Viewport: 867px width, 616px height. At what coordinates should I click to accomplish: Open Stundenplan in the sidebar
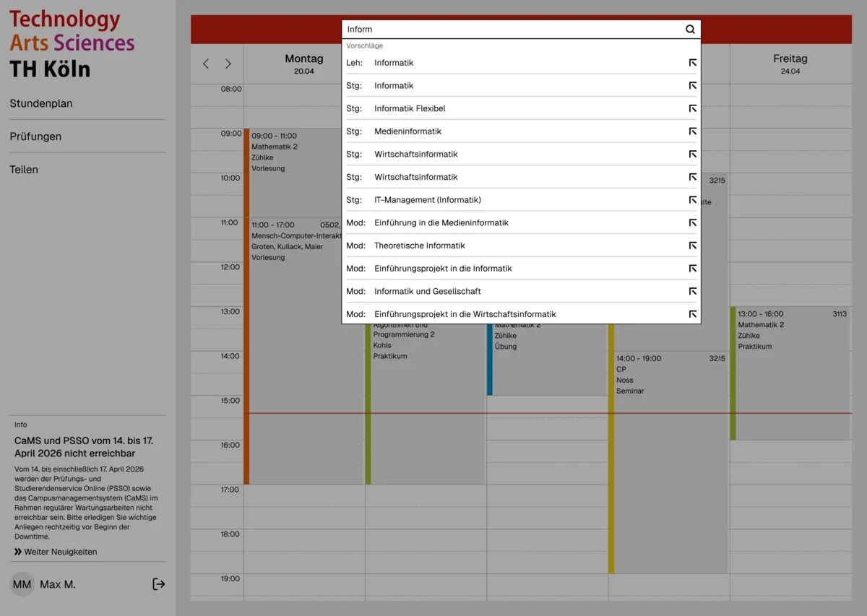pos(41,103)
